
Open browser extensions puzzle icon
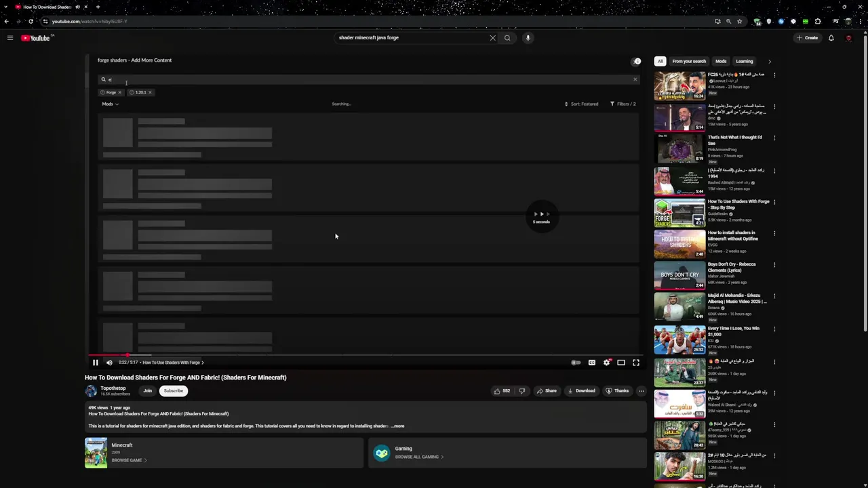click(818, 21)
